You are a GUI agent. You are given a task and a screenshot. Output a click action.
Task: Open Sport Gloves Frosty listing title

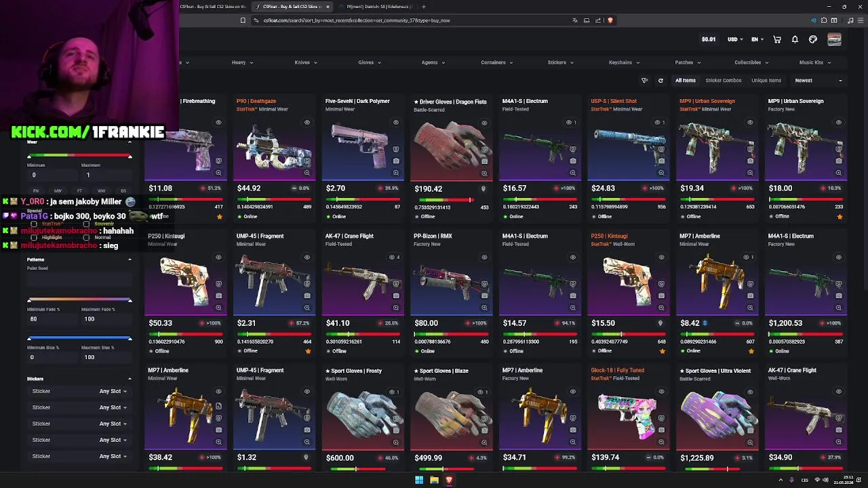coord(353,371)
